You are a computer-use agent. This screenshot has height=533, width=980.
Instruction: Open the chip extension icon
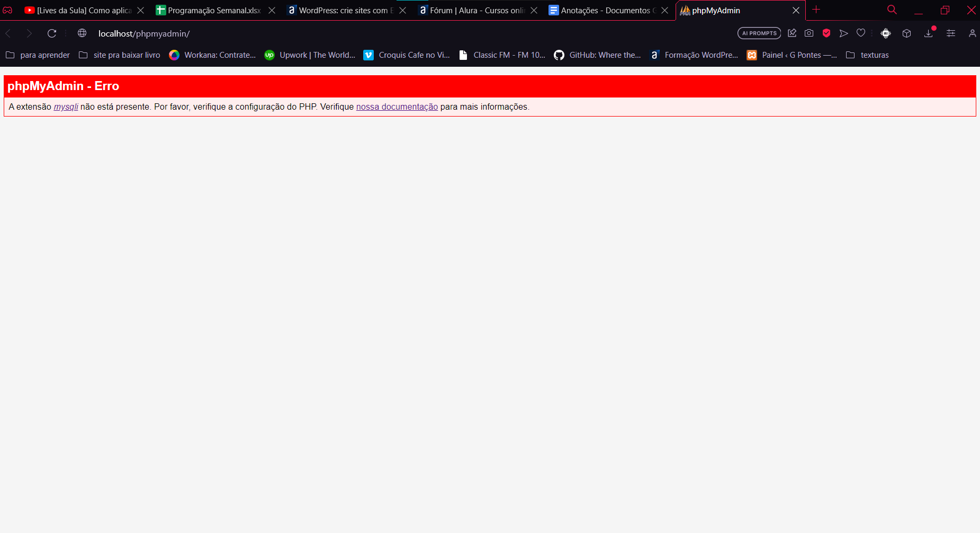click(886, 33)
